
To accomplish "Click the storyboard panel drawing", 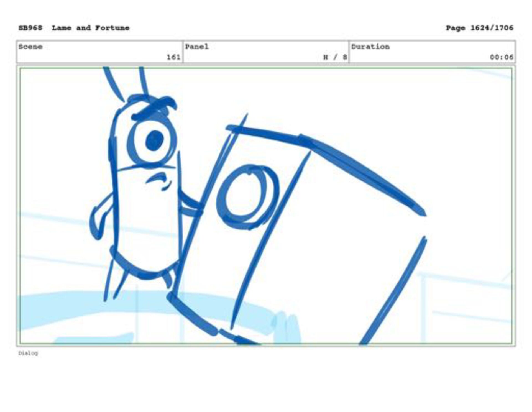I will pyautogui.click(x=266, y=206).
